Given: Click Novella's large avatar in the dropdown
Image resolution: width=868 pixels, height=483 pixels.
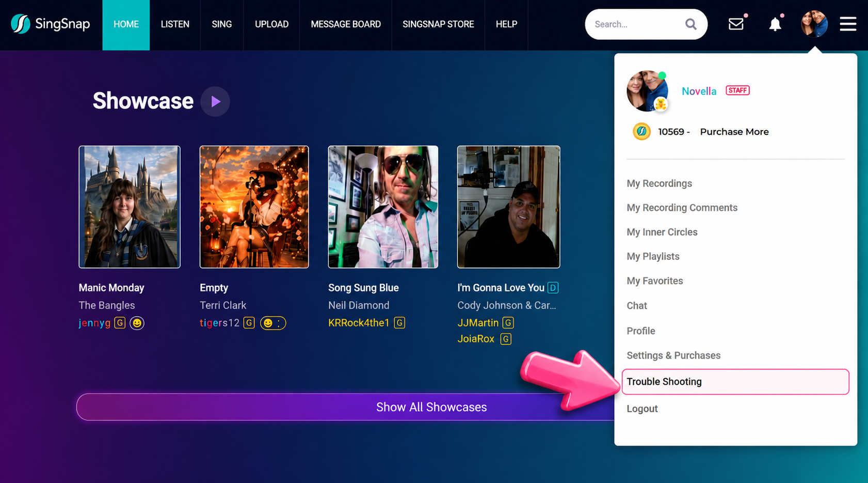Looking at the screenshot, I should coord(647,91).
